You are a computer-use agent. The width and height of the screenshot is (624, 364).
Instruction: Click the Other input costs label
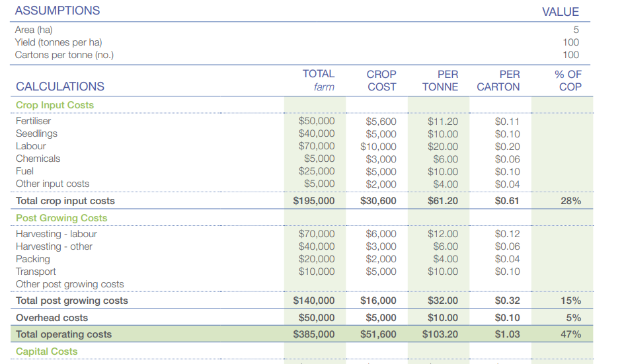click(52, 184)
